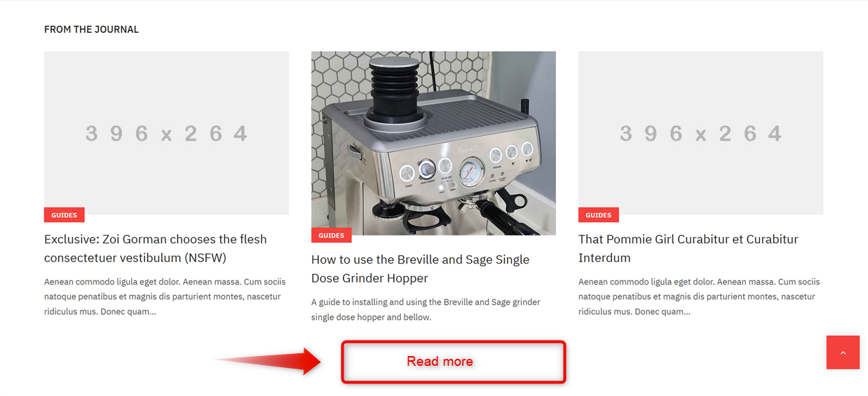Open the Breville and Sage Single Dose Grinder article
Screen dimensions: 868x396
click(x=420, y=268)
